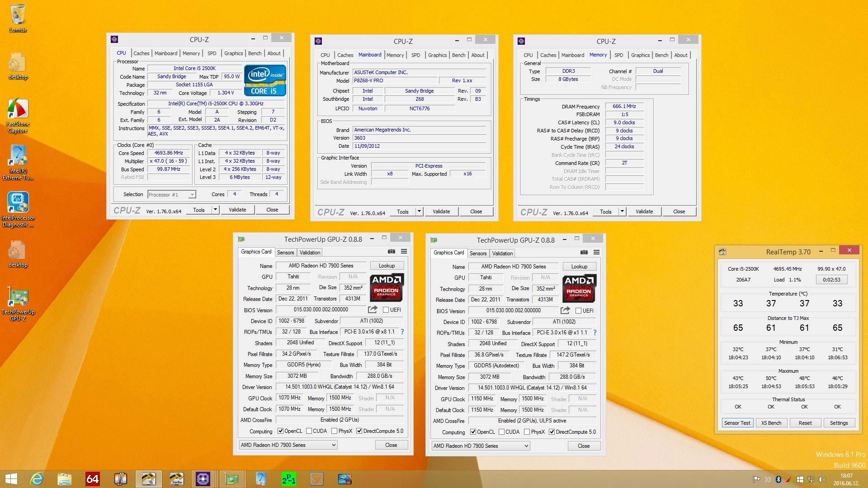Screen dimensions: 868x488
Task: Open the green Prime95 taskbar icon
Action: [289, 479]
